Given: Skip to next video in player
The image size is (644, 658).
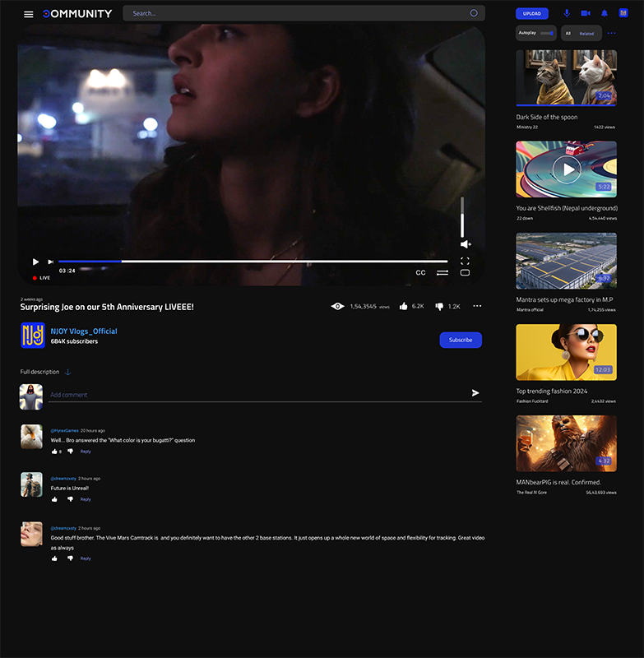Looking at the screenshot, I should (51, 262).
